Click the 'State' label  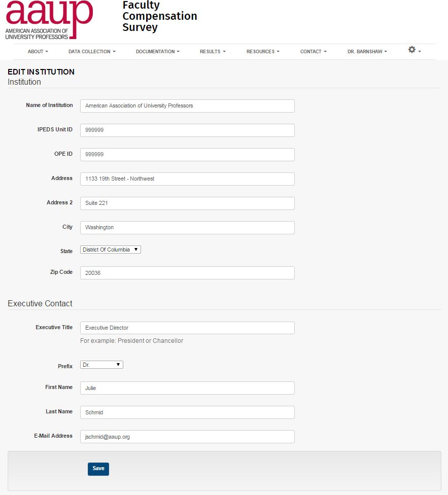pyautogui.click(x=66, y=251)
